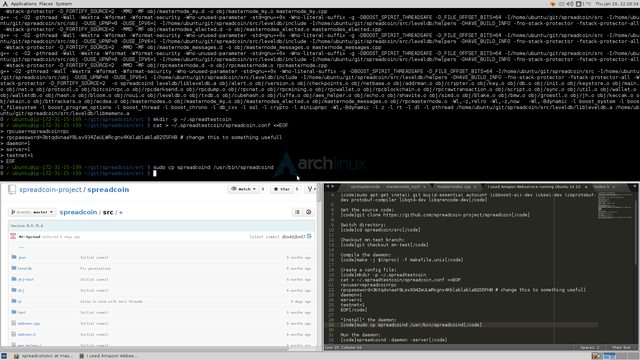Click the Watch button on GitHub
This screenshot has width=640, height=360.
(x=244, y=189)
